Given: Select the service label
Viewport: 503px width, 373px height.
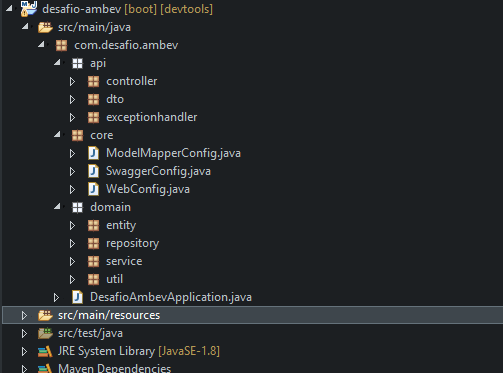Looking at the screenshot, I should 124,261.
